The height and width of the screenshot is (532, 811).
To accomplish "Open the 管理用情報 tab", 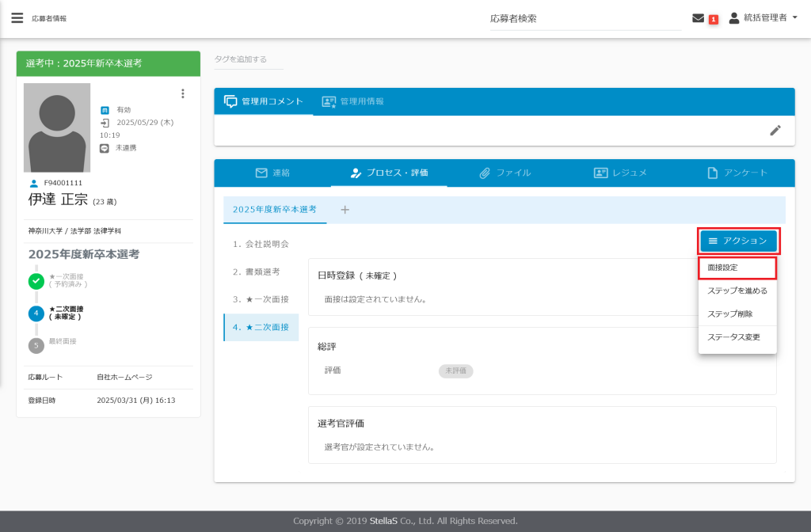I will 352,101.
